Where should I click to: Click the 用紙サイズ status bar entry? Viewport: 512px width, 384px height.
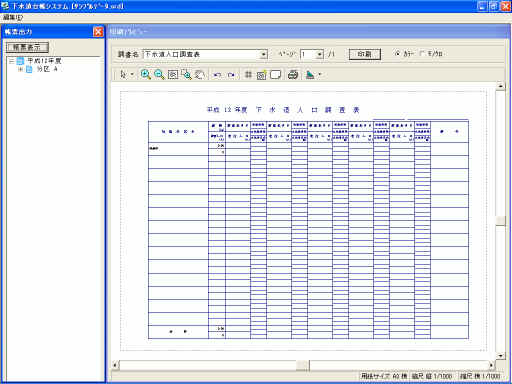coord(384,376)
